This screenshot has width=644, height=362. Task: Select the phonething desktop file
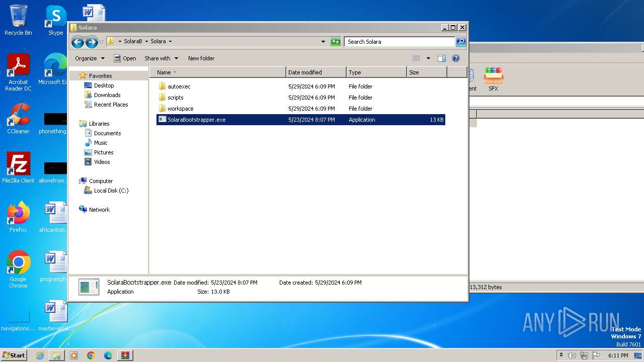(53, 124)
